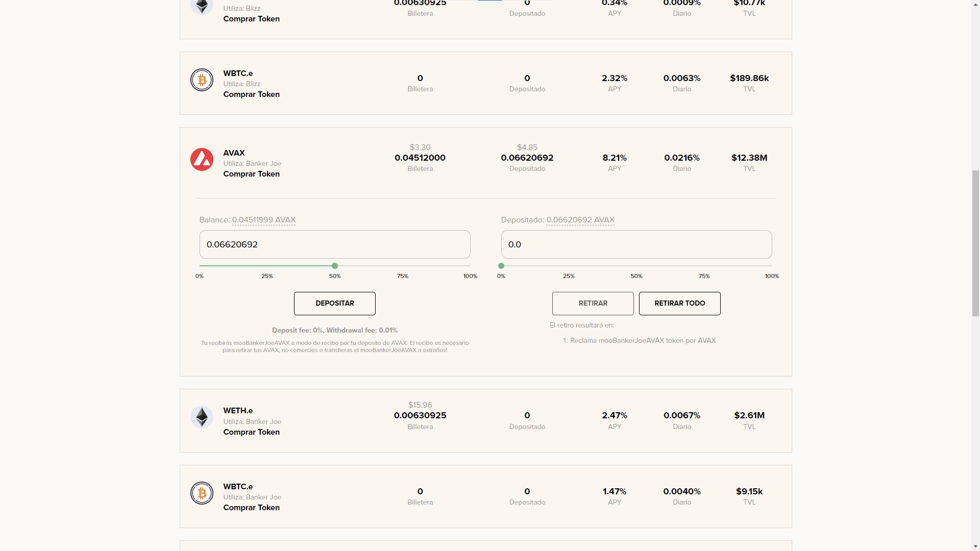Click the page vertical scrollbar thumb
This screenshot has width=980, height=551.
[x=975, y=243]
